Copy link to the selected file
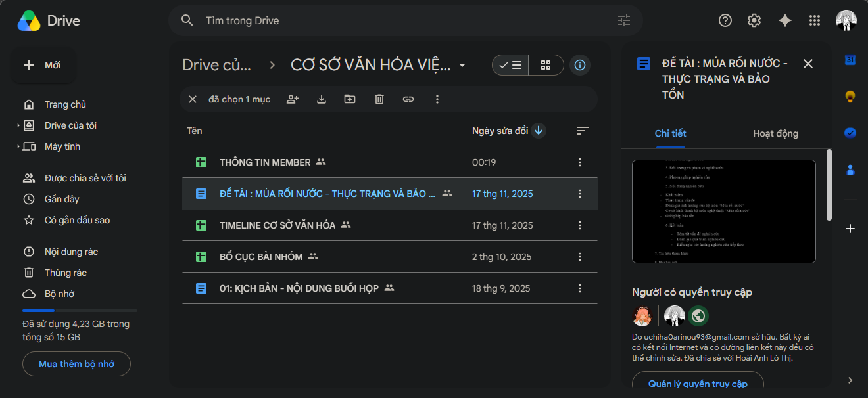Image resolution: width=868 pixels, height=398 pixels. [x=408, y=99]
